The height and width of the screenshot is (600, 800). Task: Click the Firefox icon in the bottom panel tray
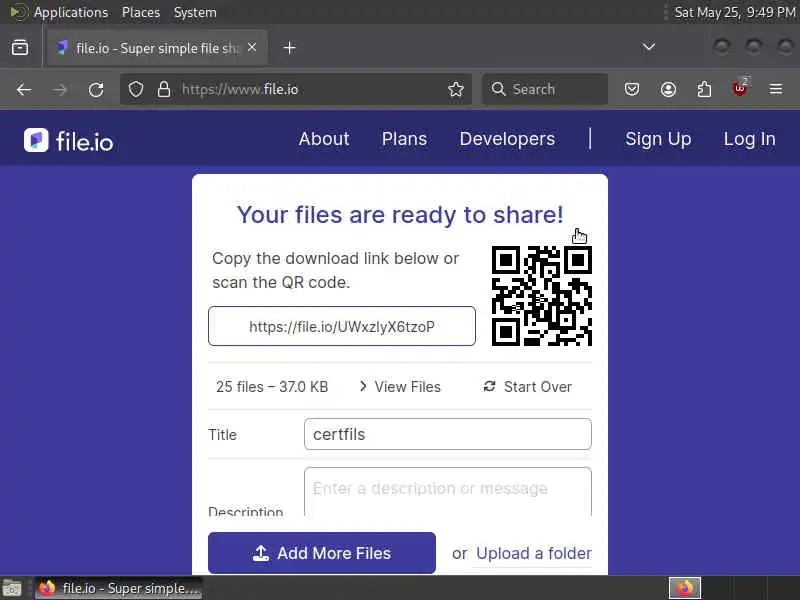(685, 588)
